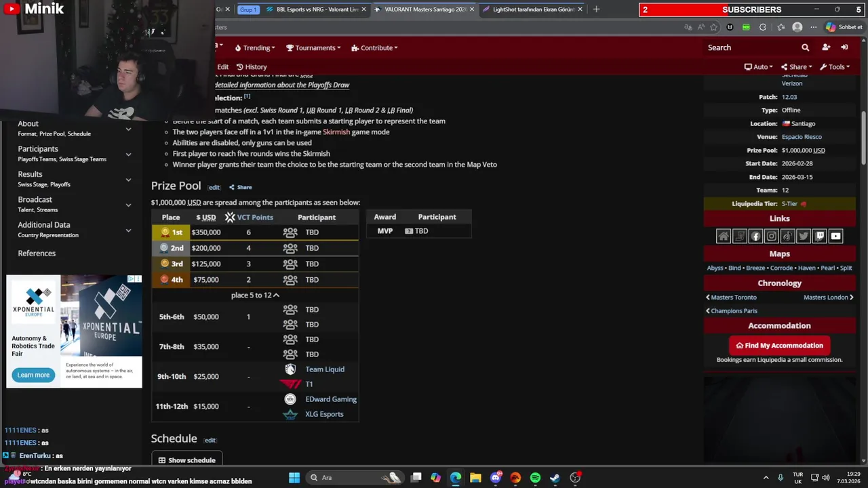Open the YouTube link icon
Screen dimensions: 868x488
pyautogui.click(x=835, y=236)
